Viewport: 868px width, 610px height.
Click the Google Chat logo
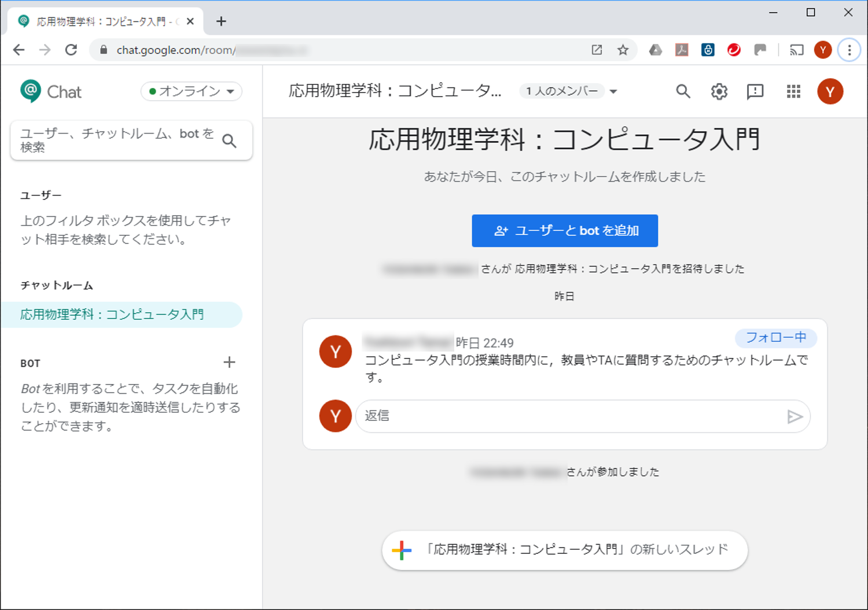coord(51,91)
